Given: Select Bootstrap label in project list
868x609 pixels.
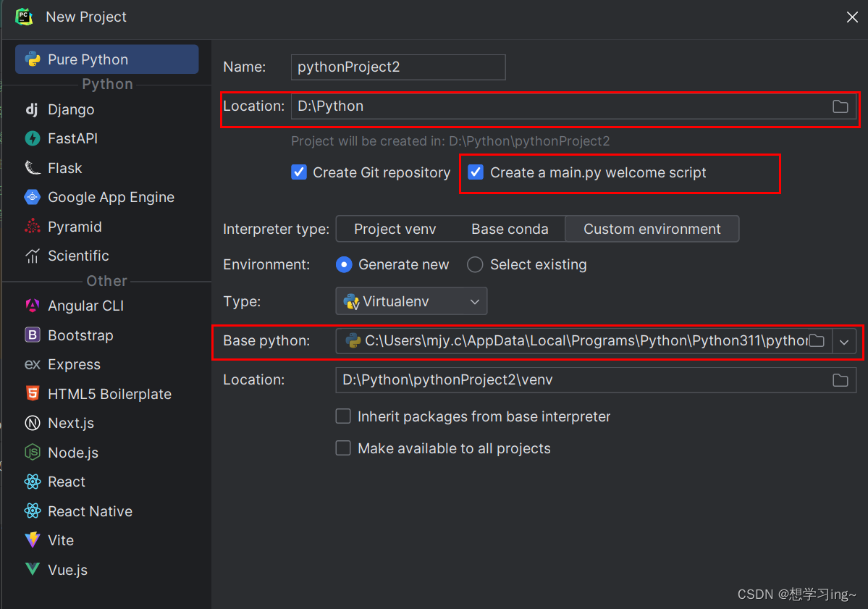Looking at the screenshot, I should [80, 335].
